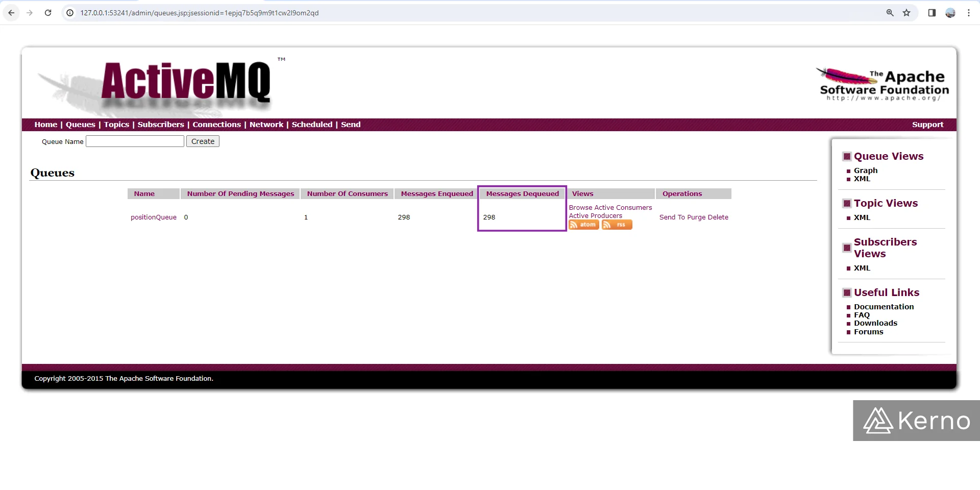Open the Active Consumers link
Viewport: 980px width, 490px height.
(623, 208)
